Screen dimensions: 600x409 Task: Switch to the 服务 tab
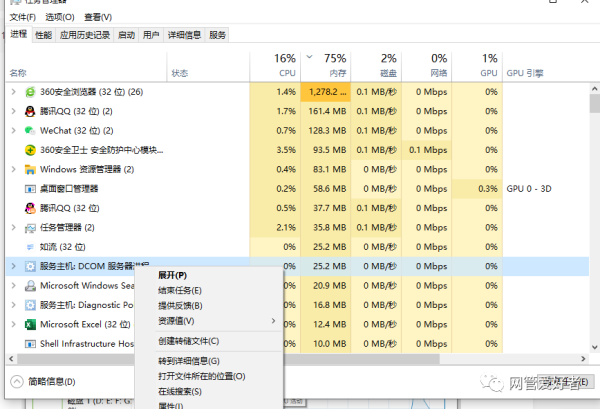(x=217, y=35)
